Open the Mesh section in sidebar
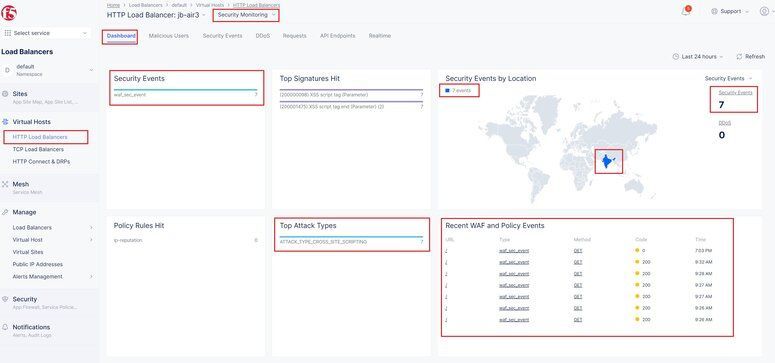The image size is (775, 363). [21, 184]
